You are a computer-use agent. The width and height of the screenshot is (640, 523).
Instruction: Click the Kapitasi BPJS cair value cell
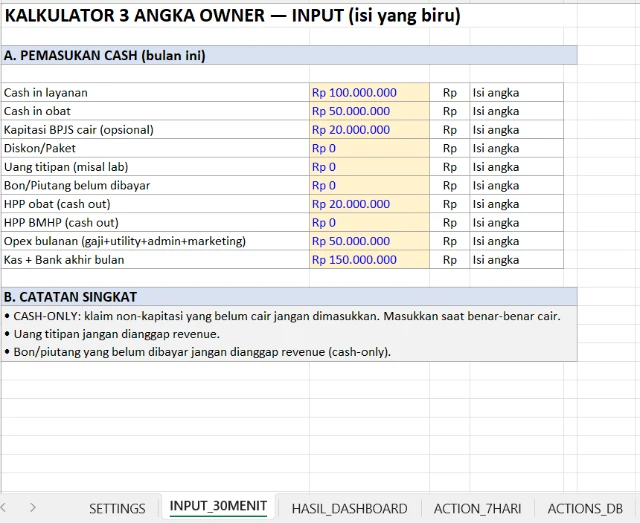(369, 130)
